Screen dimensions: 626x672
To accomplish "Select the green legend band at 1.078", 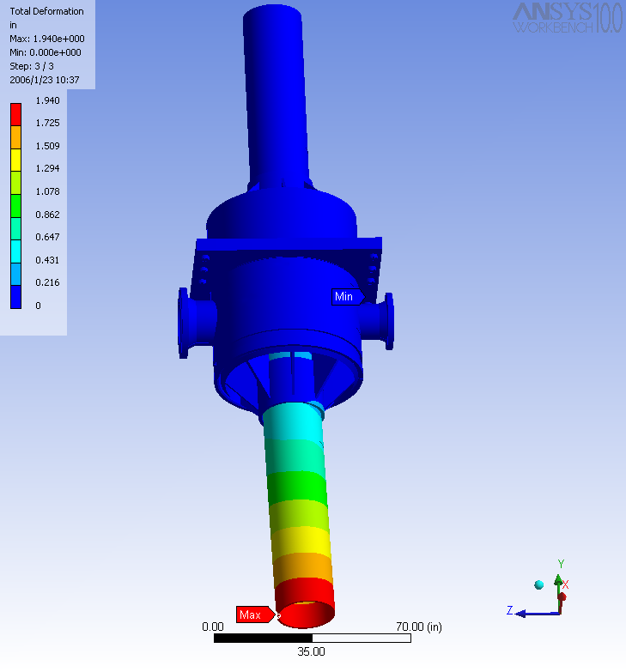I will pos(15,203).
